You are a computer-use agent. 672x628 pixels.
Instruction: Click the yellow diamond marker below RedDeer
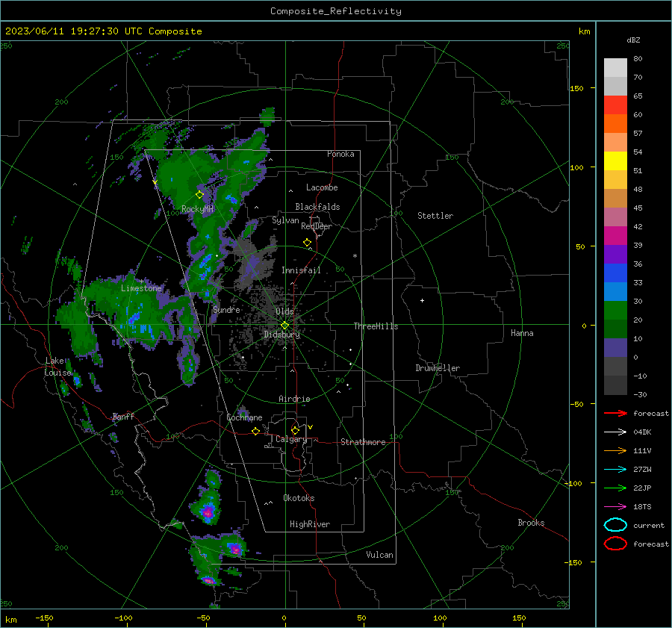307,243
